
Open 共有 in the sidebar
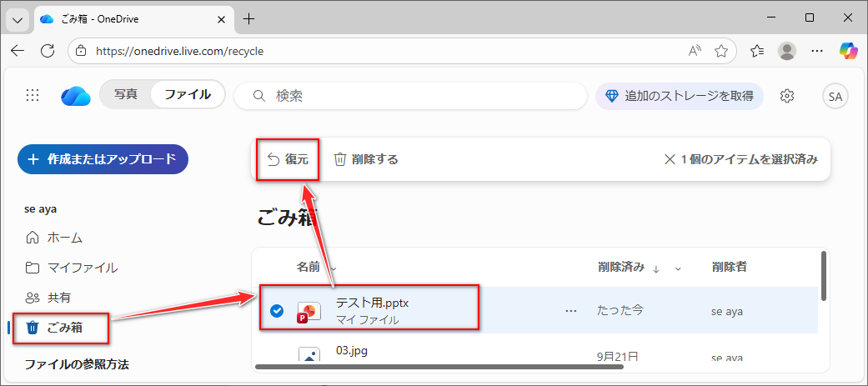[48, 298]
